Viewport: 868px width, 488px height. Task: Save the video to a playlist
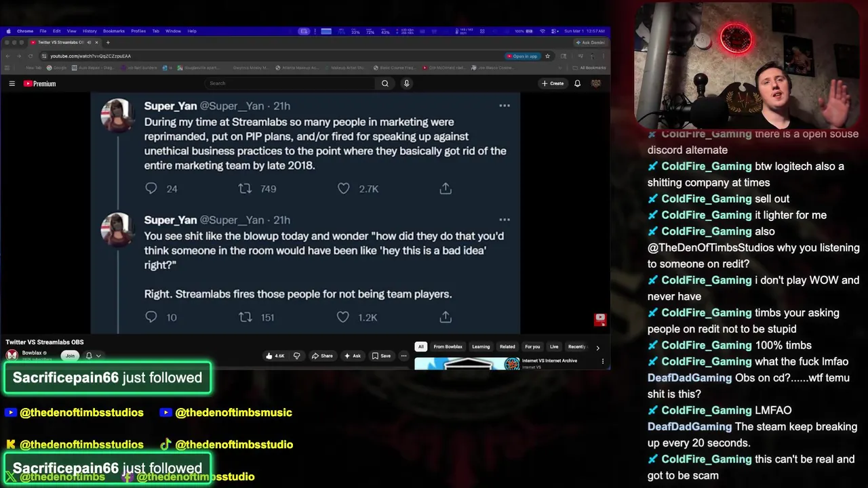click(381, 356)
